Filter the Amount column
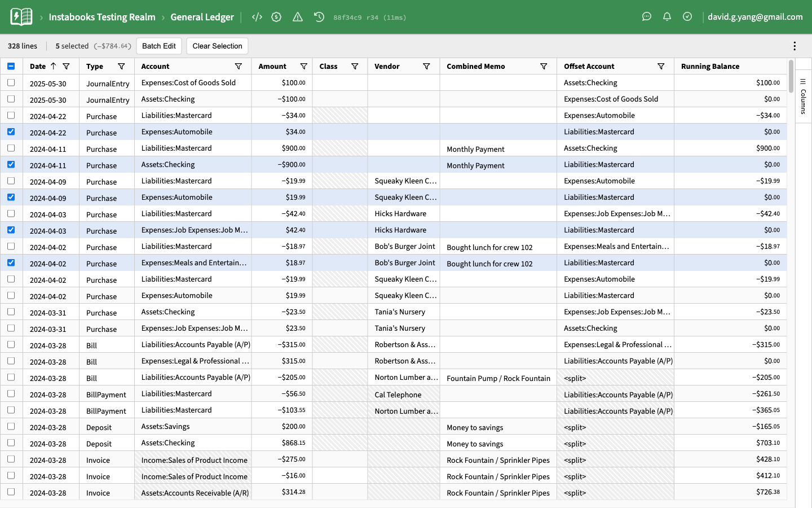 pyautogui.click(x=304, y=66)
